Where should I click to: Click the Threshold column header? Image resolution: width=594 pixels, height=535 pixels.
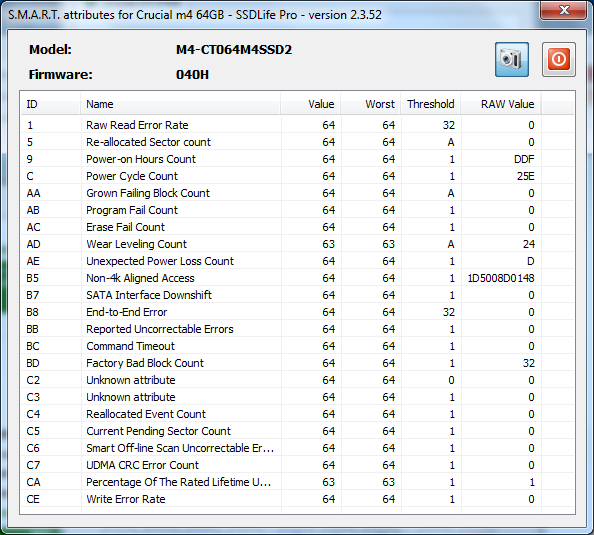pyautogui.click(x=430, y=104)
